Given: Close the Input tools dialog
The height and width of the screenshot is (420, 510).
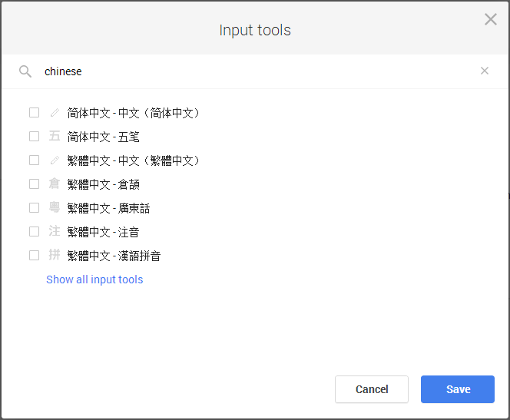Looking at the screenshot, I should tap(491, 19).
